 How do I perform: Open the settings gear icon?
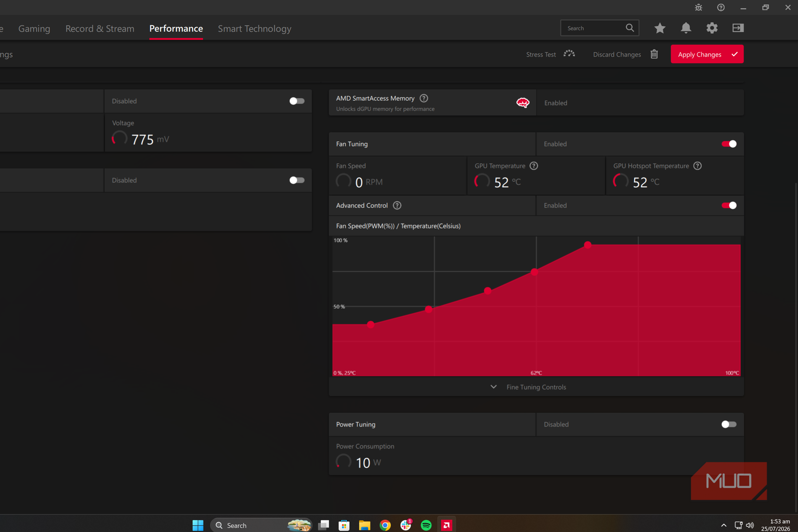coord(712,28)
